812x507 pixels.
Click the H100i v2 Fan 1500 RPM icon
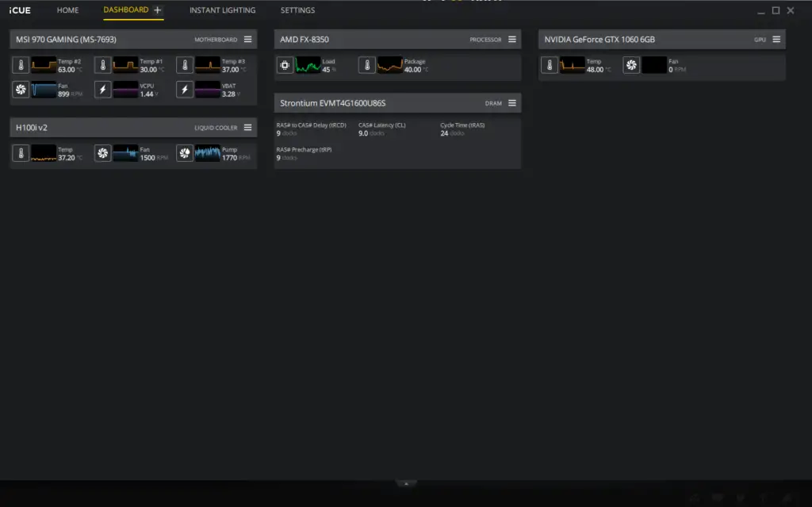click(102, 153)
